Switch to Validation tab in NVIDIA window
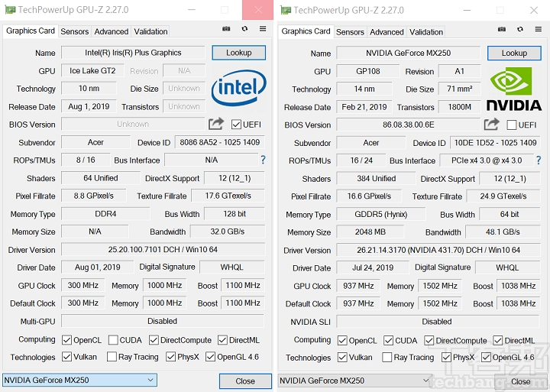 [426, 32]
